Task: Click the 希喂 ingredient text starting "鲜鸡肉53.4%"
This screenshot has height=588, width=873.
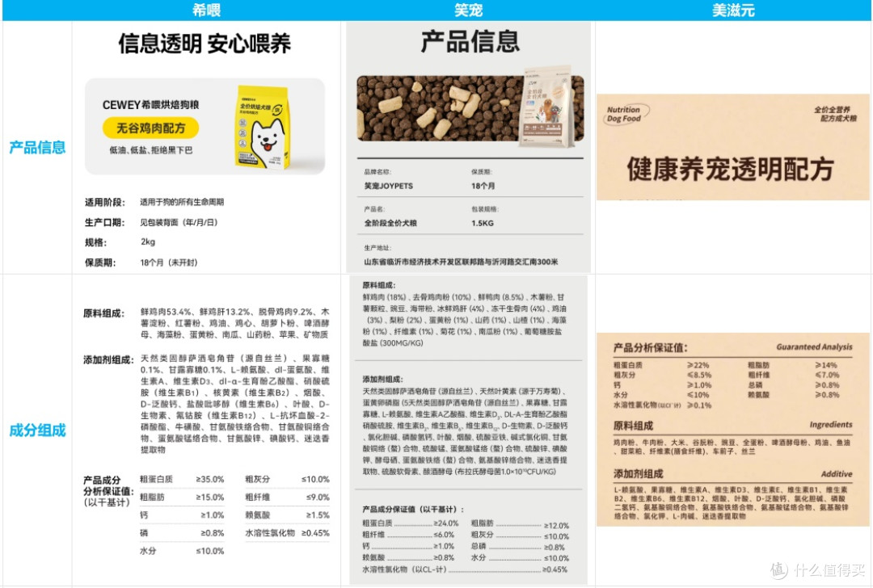Action: tap(234, 323)
